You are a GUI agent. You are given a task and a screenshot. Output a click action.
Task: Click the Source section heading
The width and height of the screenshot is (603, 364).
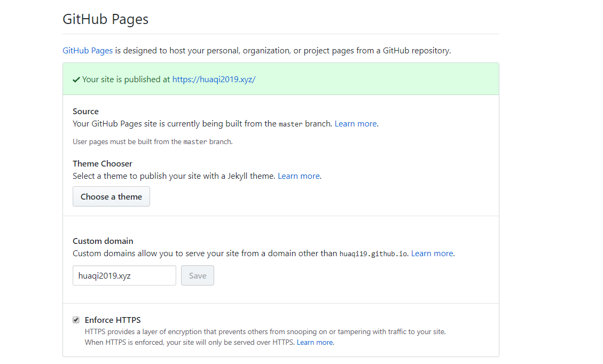pos(86,112)
